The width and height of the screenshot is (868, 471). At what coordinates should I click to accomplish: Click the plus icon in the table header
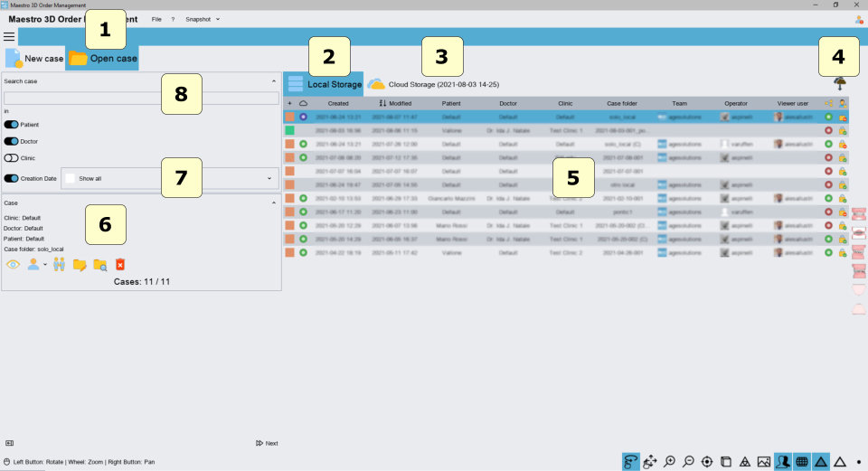pos(289,103)
